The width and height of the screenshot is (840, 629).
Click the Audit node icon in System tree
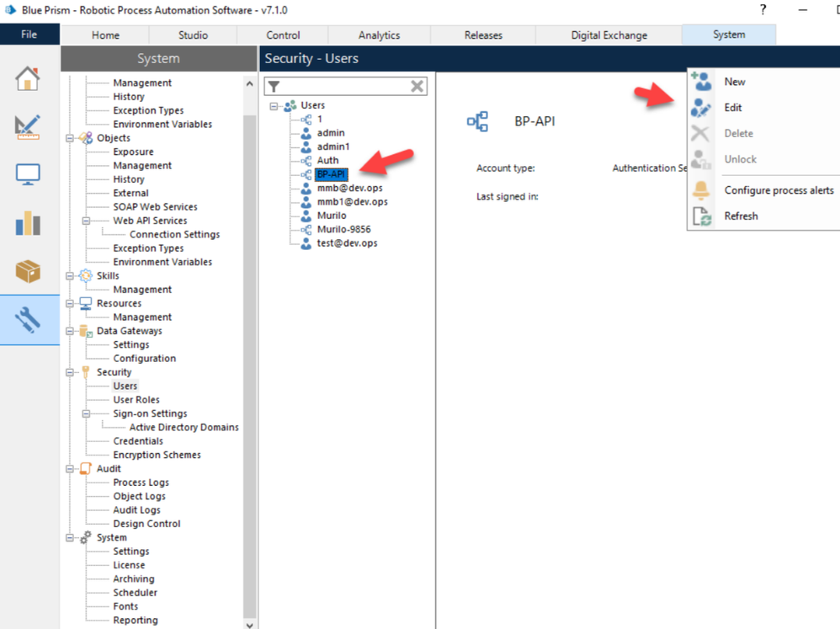tap(86, 469)
